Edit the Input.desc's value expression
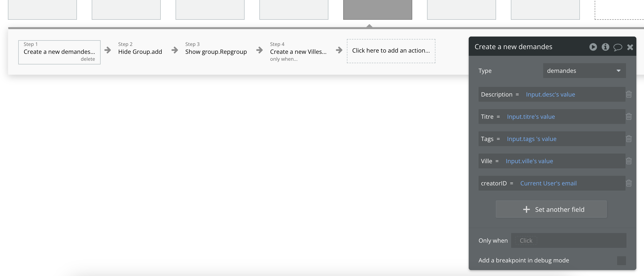 pos(550,95)
